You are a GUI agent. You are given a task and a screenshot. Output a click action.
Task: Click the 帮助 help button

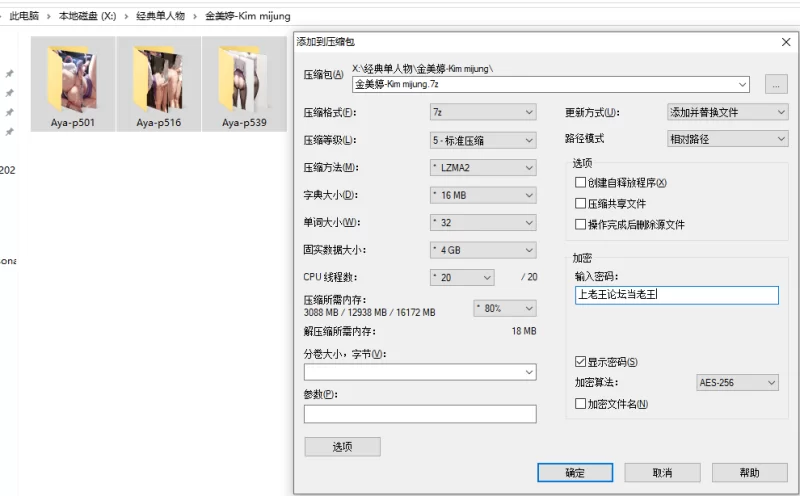pyautogui.click(x=749, y=473)
